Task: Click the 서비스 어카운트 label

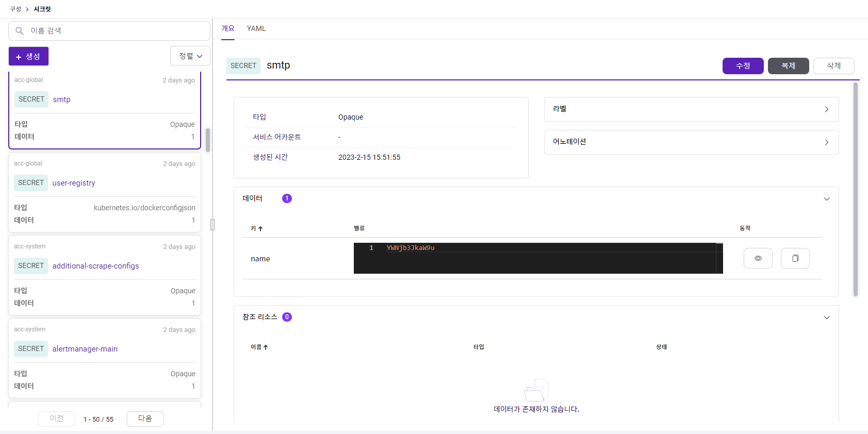Action: tap(277, 137)
